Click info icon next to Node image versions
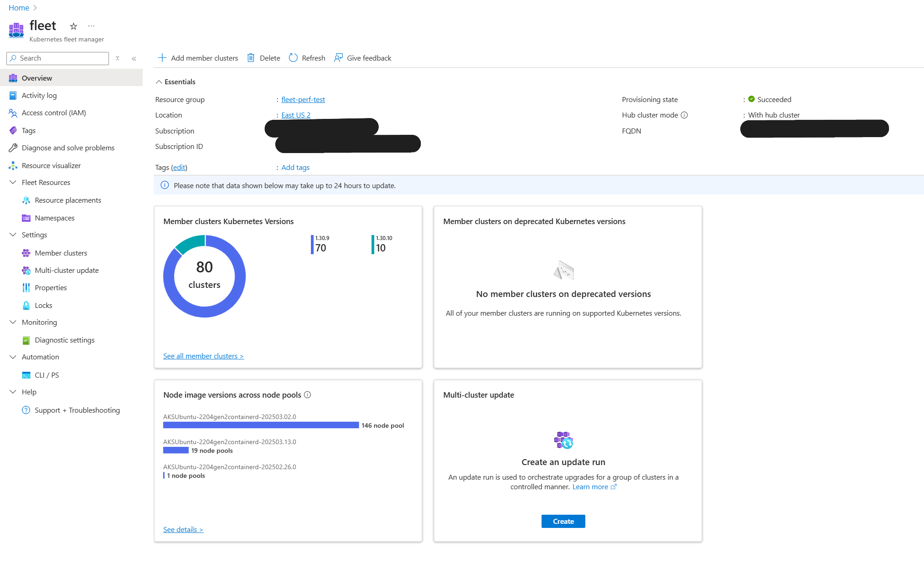Viewport: 924px width, 563px height. click(308, 395)
